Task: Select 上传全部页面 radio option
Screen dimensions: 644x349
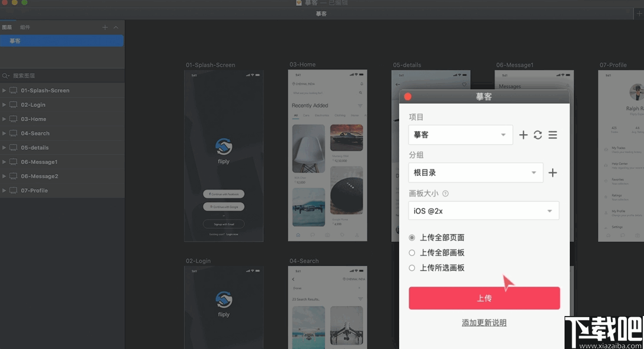Action: click(412, 238)
